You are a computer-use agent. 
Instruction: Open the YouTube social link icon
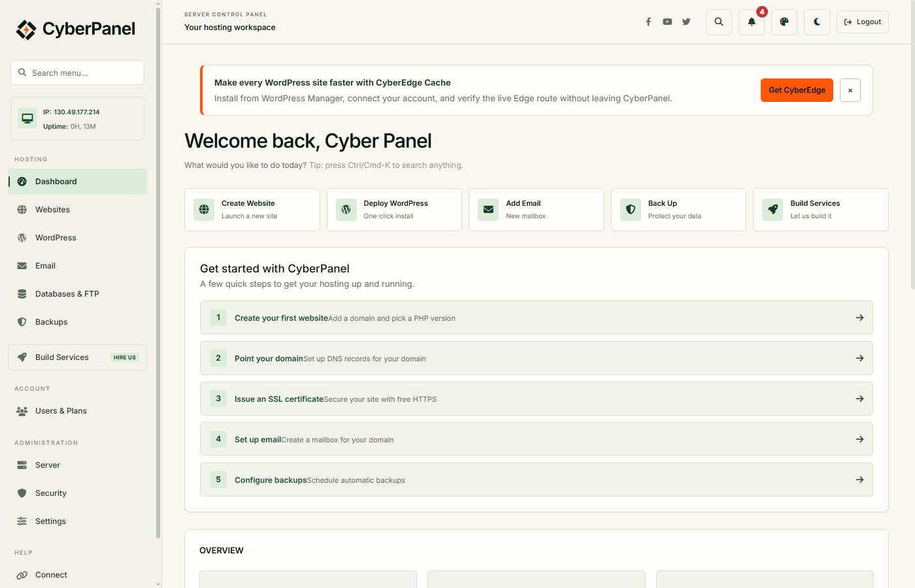pyautogui.click(x=667, y=22)
